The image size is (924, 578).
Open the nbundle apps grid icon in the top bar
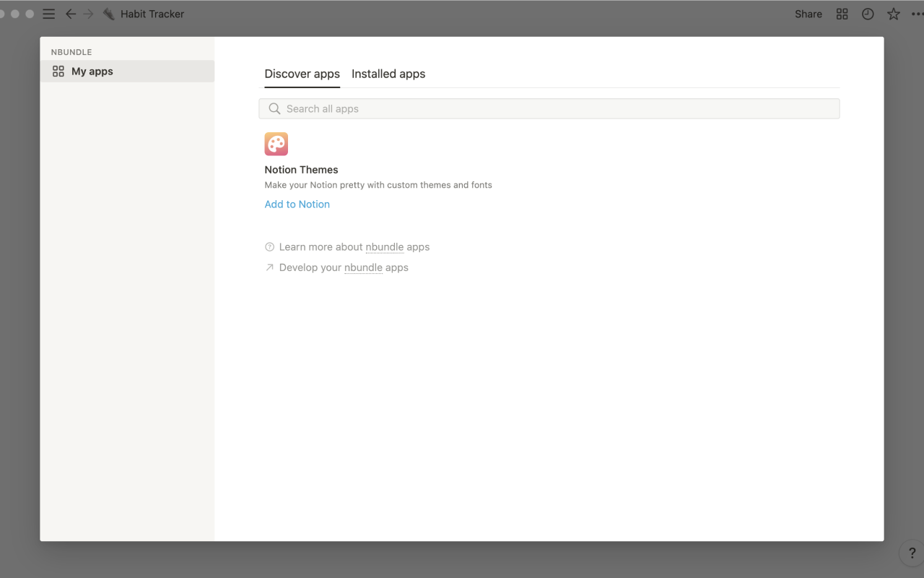842,14
